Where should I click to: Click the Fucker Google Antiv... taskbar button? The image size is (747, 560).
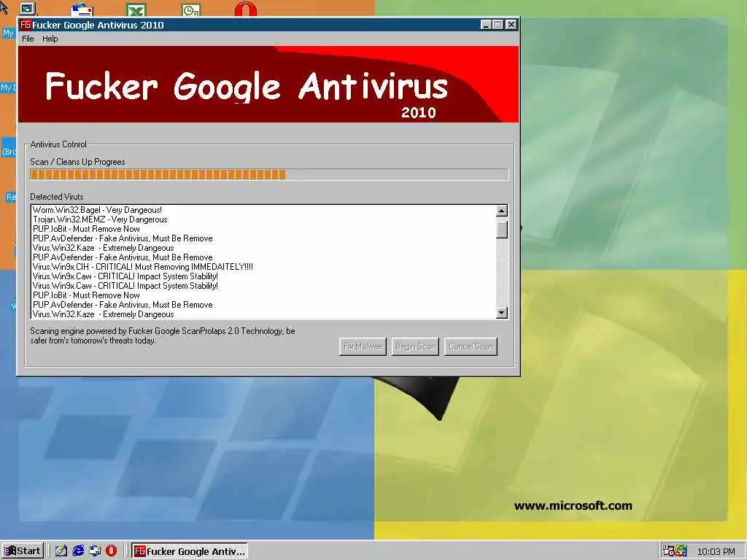pyautogui.click(x=190, y=551)
